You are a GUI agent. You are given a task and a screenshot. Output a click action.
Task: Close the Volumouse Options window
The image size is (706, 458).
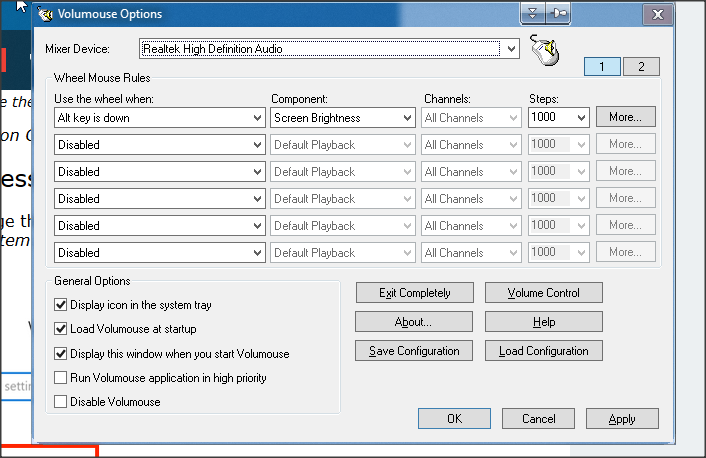657,14
